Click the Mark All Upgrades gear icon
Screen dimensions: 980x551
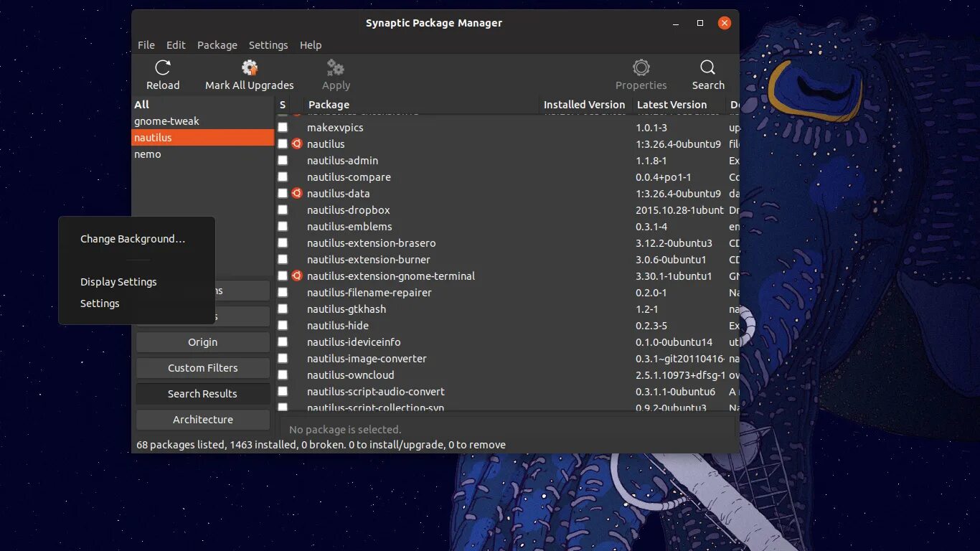pyautogui.click(x=250, y=68)
